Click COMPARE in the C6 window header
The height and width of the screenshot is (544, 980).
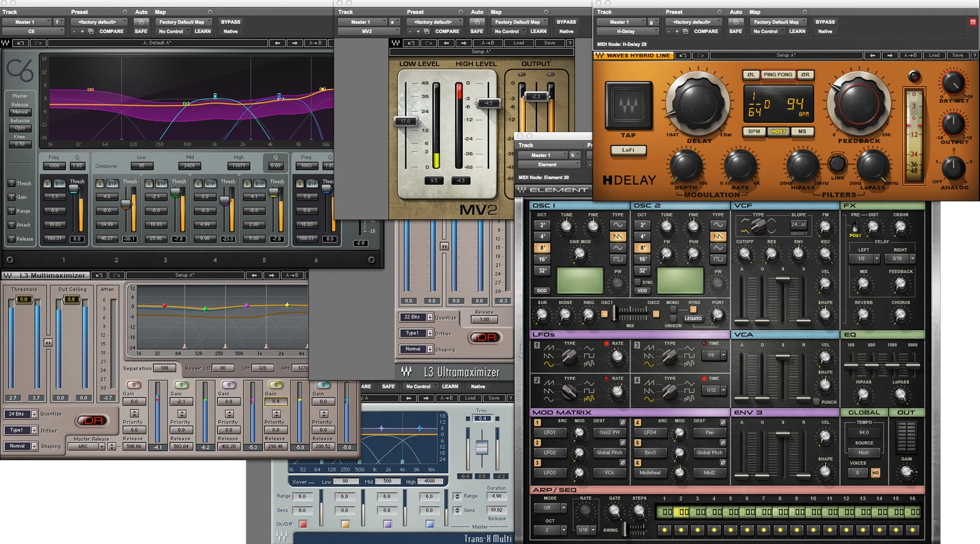tap(111, 31)
